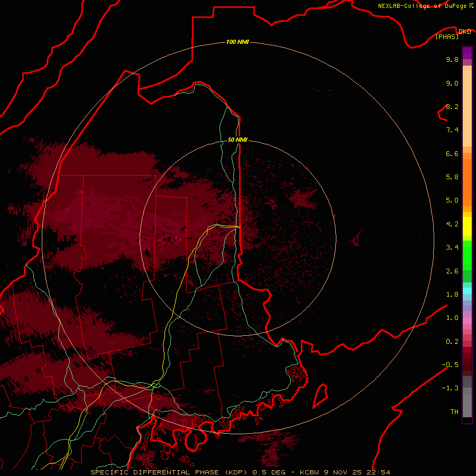Viewport: 476px width, 476px height.
Task: Click the 3.4 value on the color scale
Action: 452,248
